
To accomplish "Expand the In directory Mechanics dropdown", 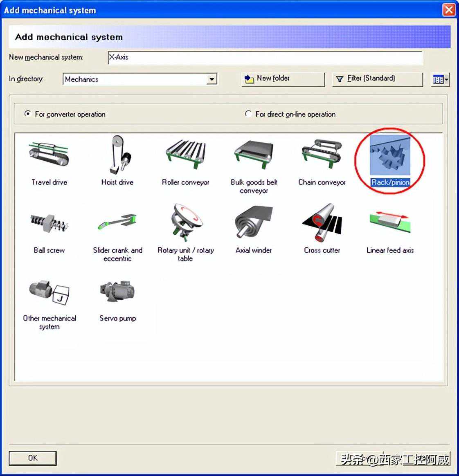I will coord(212,79).
